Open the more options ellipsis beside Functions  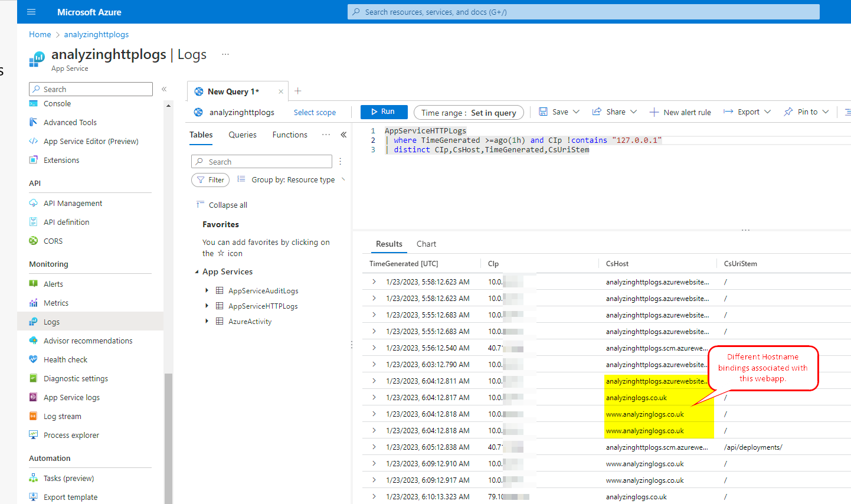pos(326,135)
